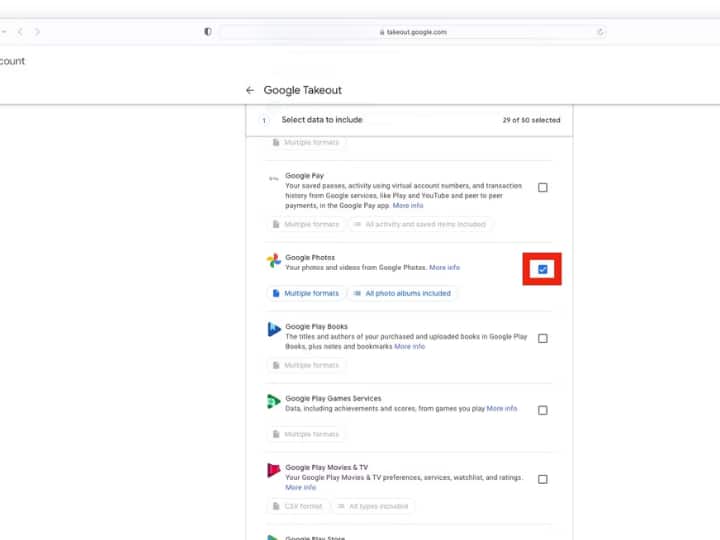Click All activity and saved items included
Image resolution: width=720 pixels, height=540 pixels.
420,224
